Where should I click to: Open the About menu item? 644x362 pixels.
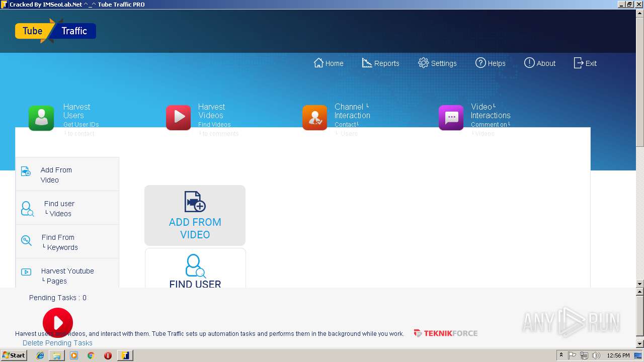pyautogui.click(x=540, y=63)
